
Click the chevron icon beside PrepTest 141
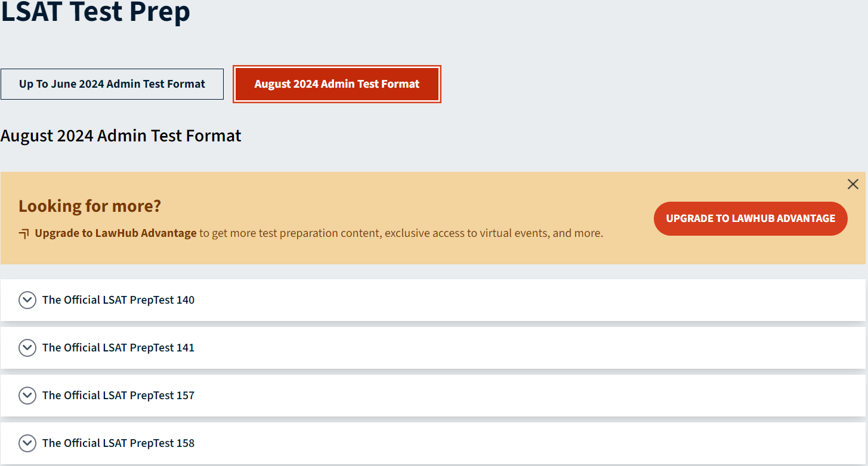[x=27, y=347]
